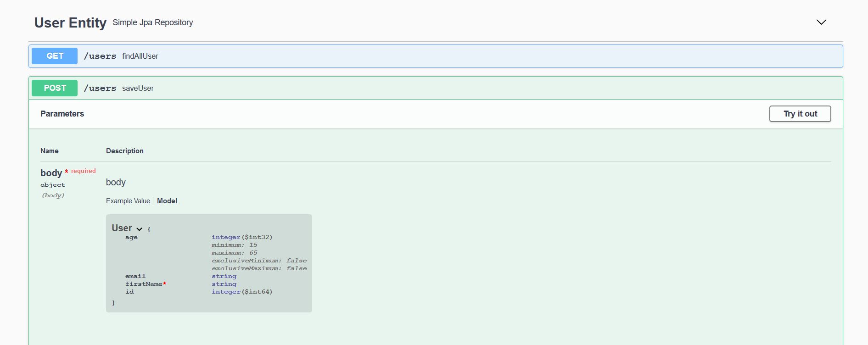This screenshot has height=345, width=868.
Task: Click the 'string' type beside email
Action: (x=224, y=276)
